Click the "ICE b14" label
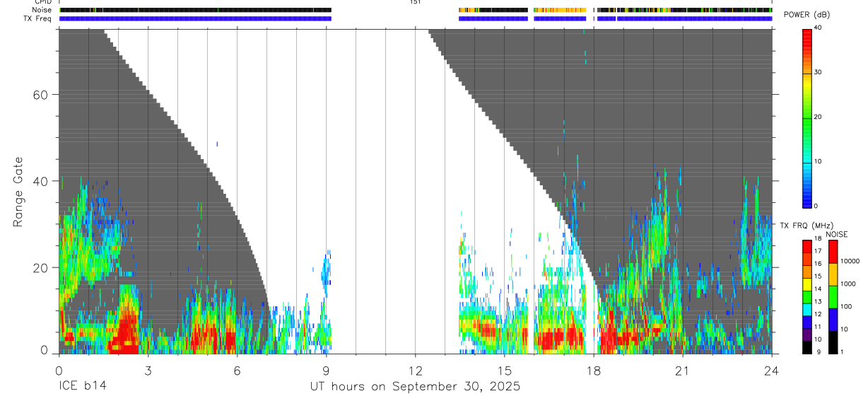 click(83, 387)
